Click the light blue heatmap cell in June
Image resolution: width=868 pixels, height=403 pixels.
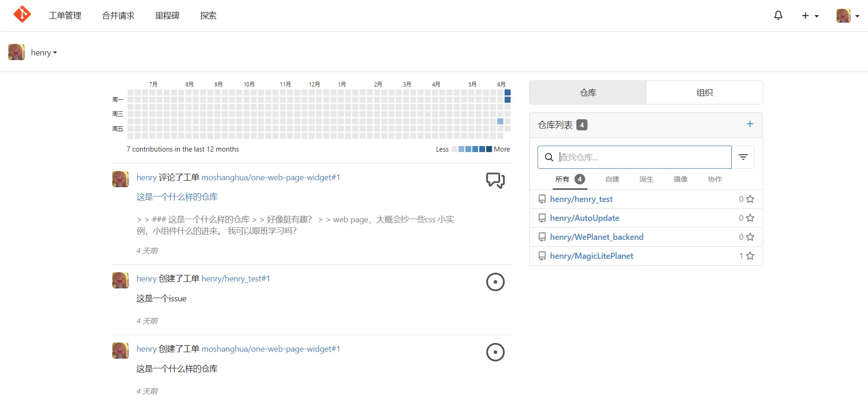(500, 122)
